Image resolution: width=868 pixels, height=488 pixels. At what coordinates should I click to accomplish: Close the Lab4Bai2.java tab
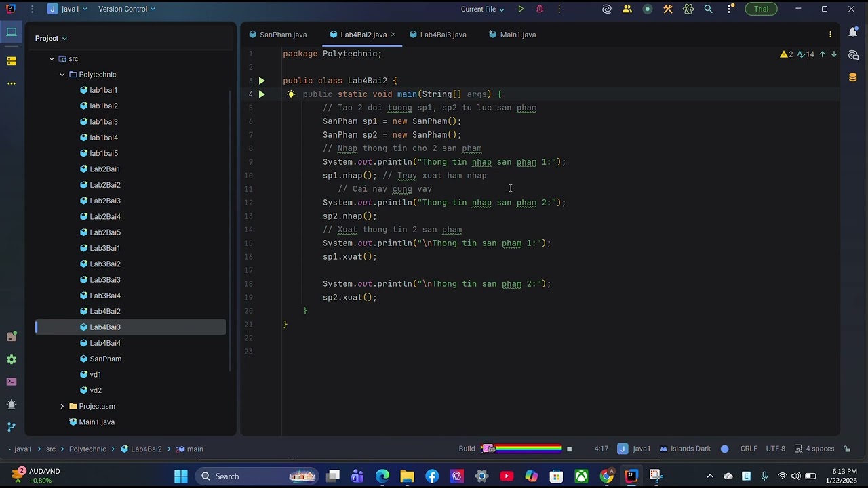point(393,35)
